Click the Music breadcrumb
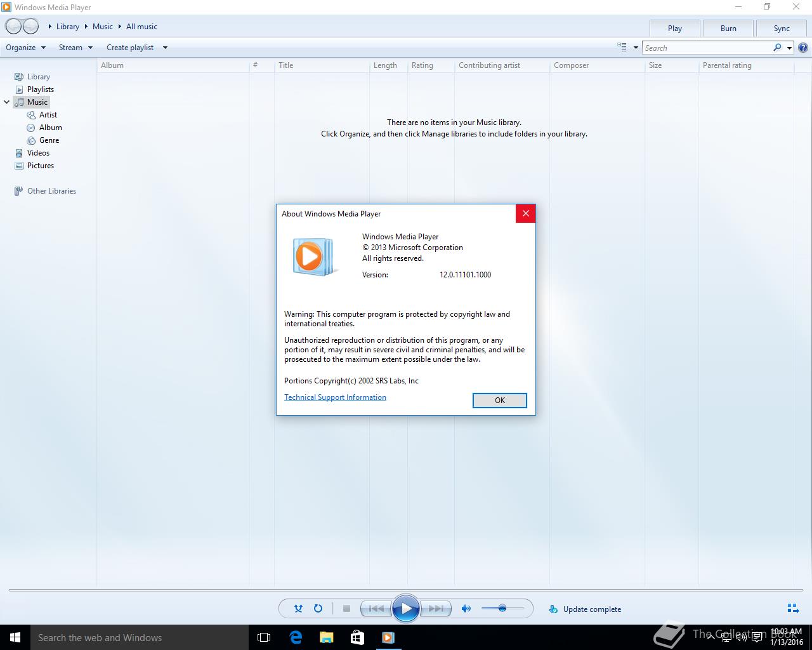812x650 pixels. tap(102, 26)
